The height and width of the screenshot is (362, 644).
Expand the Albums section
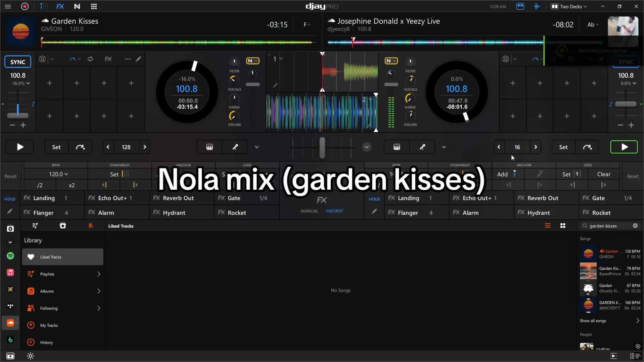click(99, 291)
